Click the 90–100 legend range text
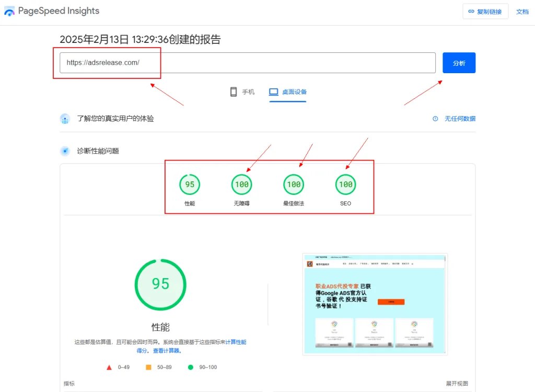 click(x=208, y=367)
